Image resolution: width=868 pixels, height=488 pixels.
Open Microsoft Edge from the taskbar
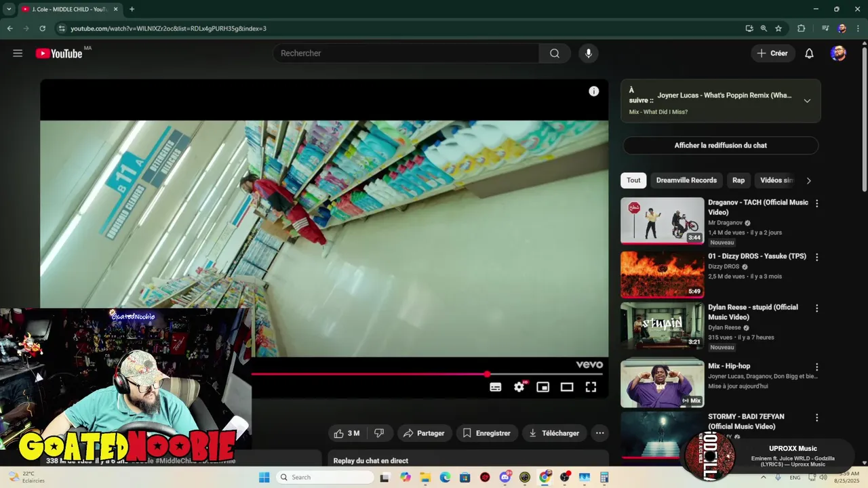pyautogui.click(x=445, y=477)
